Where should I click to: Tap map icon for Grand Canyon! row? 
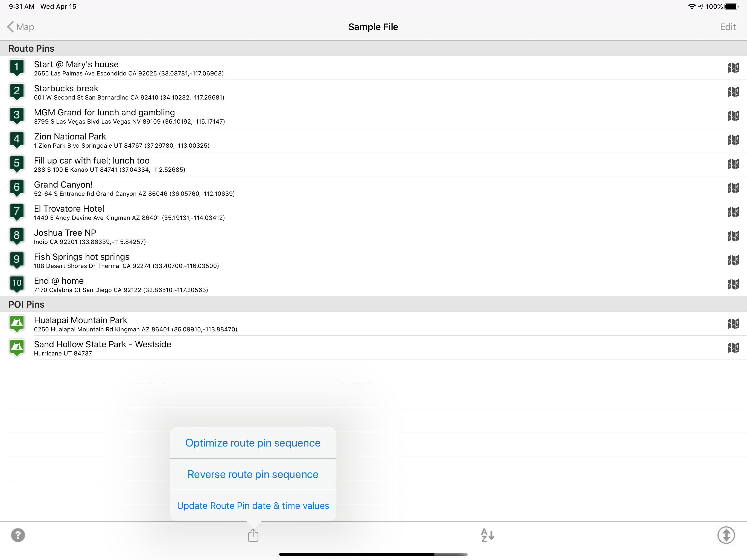[733, 188]
